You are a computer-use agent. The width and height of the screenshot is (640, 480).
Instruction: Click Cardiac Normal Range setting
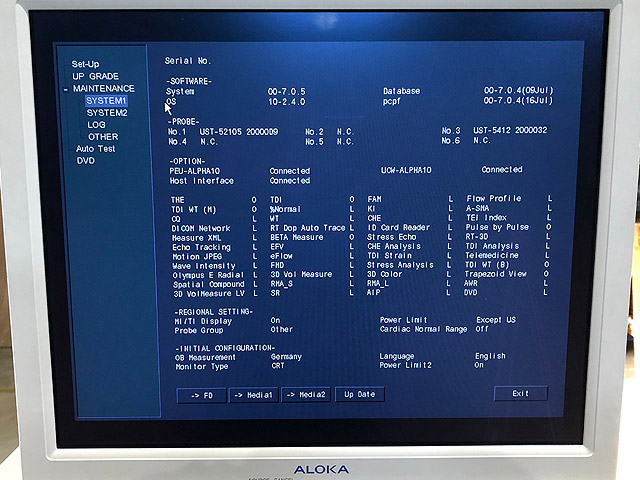point(423,329)
